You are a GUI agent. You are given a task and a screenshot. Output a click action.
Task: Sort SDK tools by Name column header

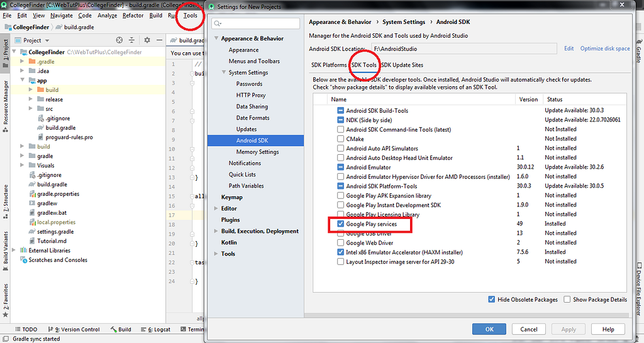click(x=338, y=99)
